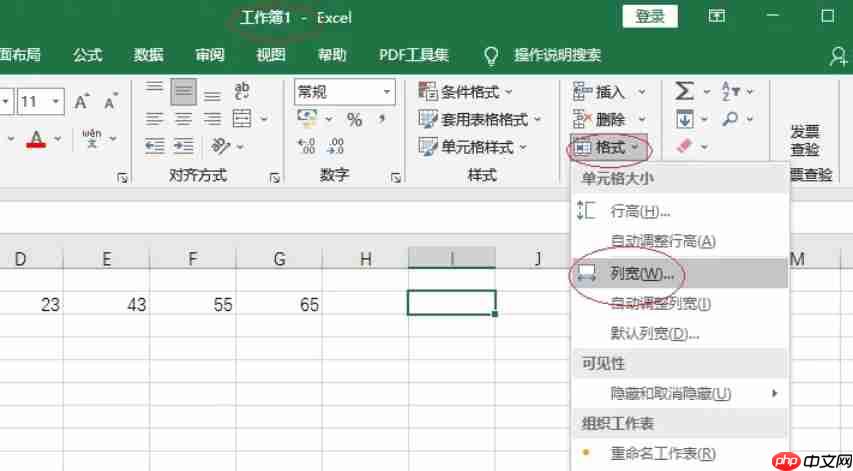This screenshot has height=471, width=853.
Task: Open 套用表格格式 dropdown
Action: [x=480, y=119]
